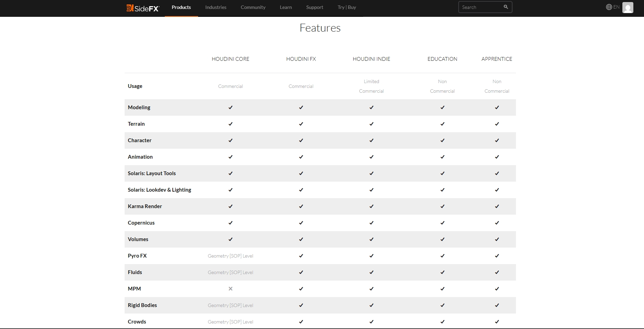This screenshot has height=329, width=644.
Task: Open the Industries menu
Action: tap(216, 7)
